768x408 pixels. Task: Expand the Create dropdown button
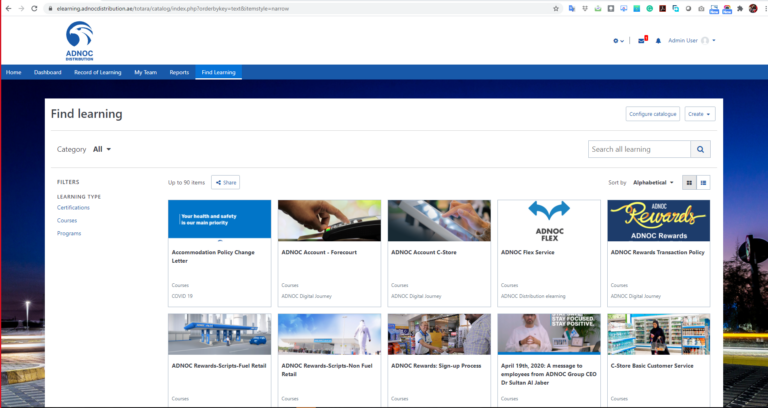(x=700, y=114)
